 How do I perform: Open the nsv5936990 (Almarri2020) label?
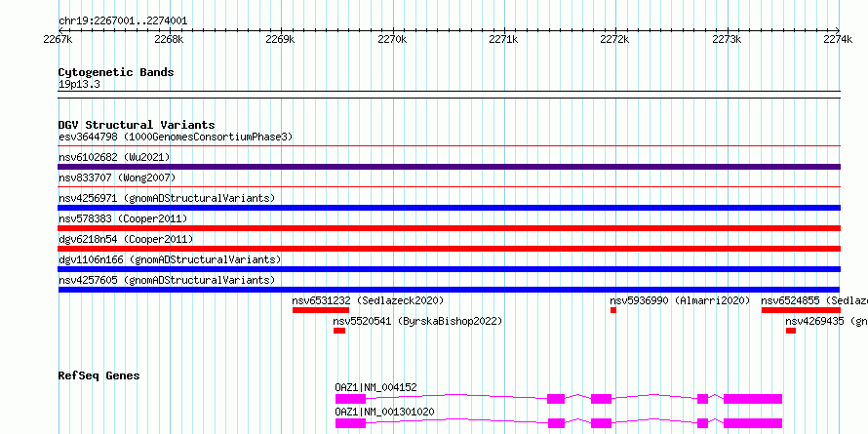(680, 300)
